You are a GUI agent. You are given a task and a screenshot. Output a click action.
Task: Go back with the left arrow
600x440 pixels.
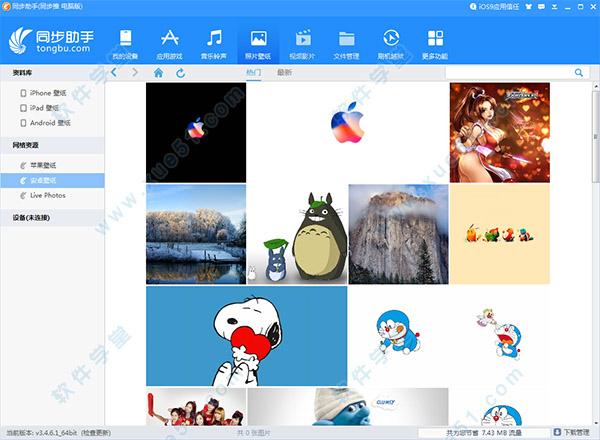click(114, 73)
